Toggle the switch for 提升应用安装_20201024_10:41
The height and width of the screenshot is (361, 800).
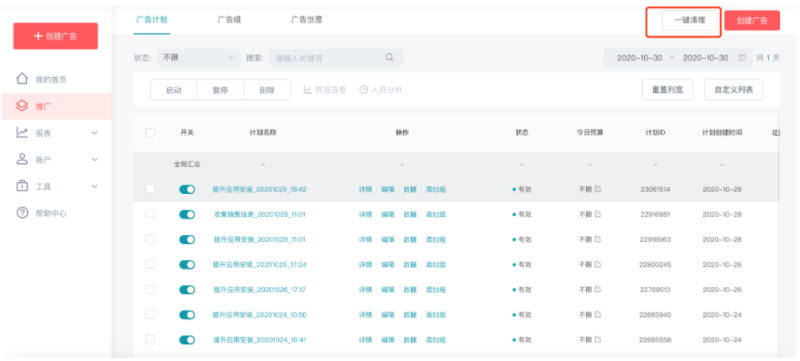point(187,340)
